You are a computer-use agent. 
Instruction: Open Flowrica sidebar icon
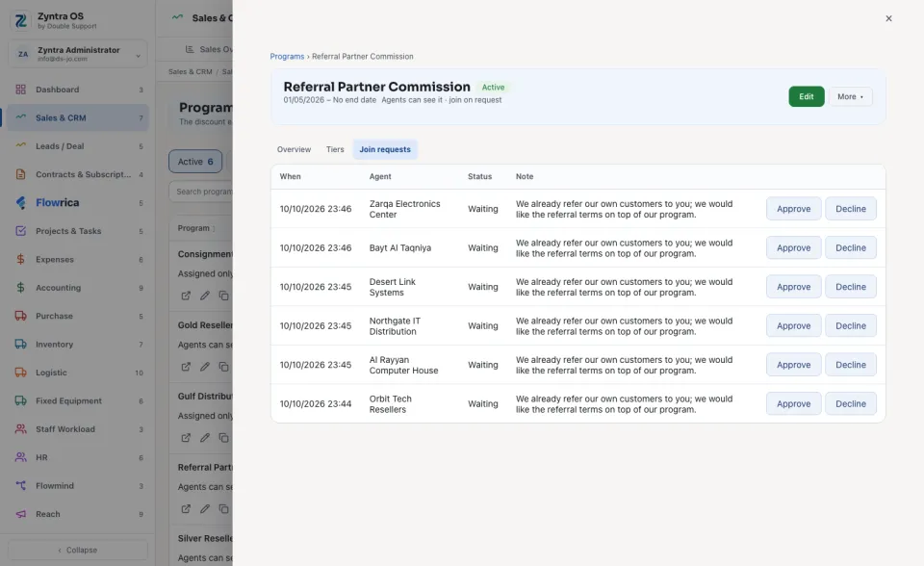(x=20, y=202)
